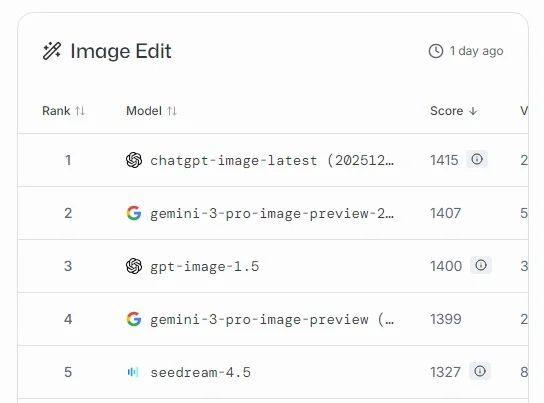Open info icon next to score 1415
544x403 pixels.
(x=477, y=159)
